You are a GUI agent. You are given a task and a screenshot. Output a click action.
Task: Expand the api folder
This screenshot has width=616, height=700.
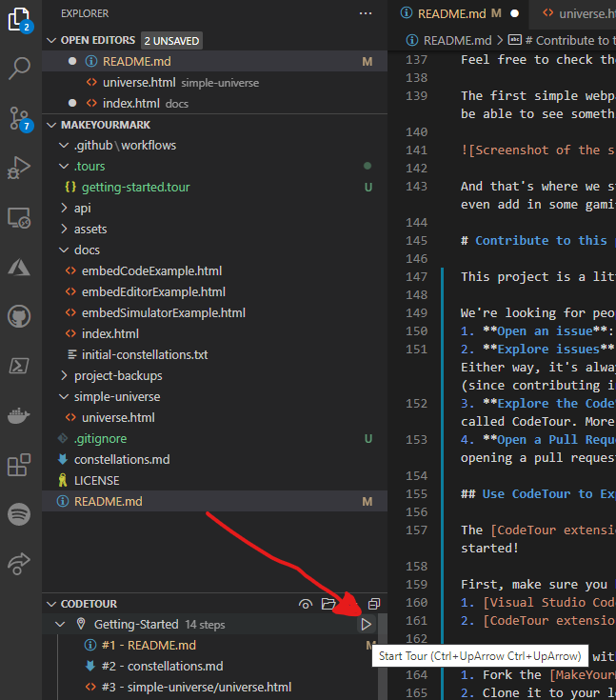pyautogui.click(x=64, y=208)
